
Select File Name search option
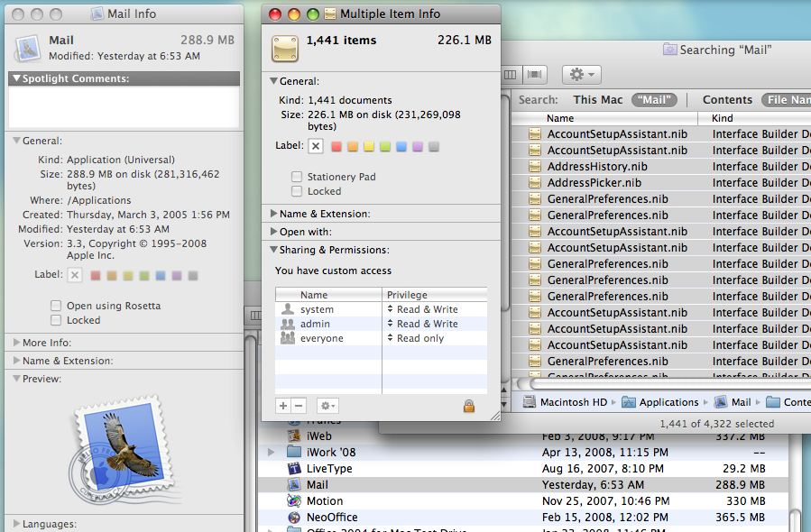click(x=786, y=100)
